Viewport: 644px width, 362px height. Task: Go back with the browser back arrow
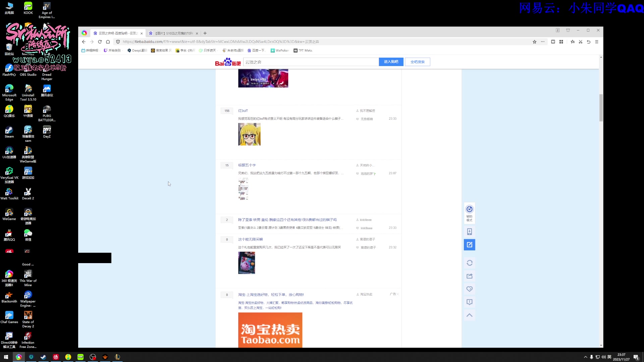pos(84,42)
